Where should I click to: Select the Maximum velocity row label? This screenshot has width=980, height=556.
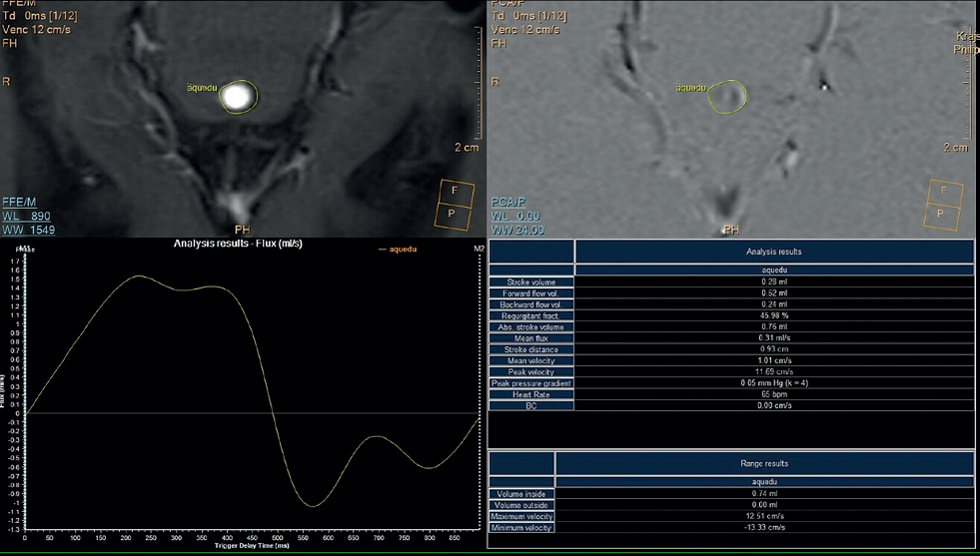tap(521, 516)
